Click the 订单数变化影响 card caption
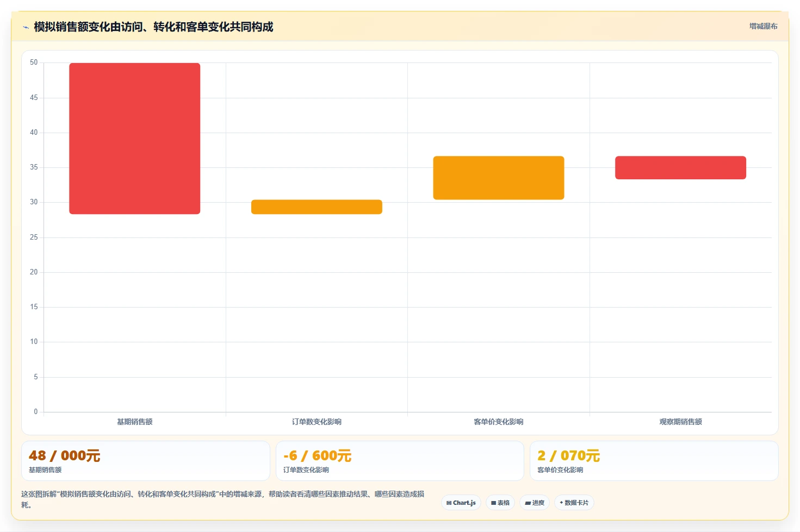This screenshot has height=532, width=800. 306,470
